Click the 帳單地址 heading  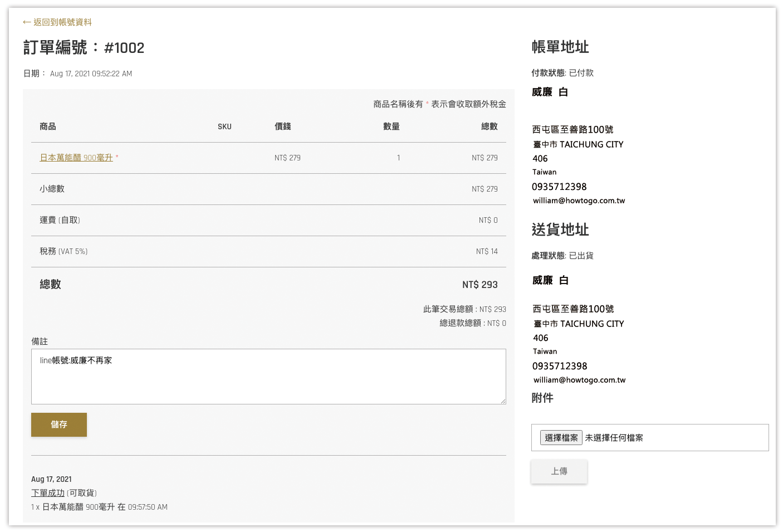tap(560, 47)
